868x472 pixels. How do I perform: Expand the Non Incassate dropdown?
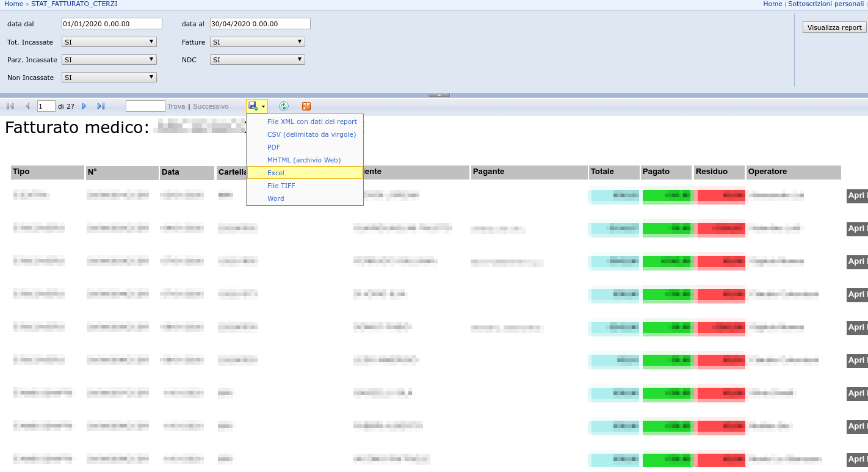109,78
